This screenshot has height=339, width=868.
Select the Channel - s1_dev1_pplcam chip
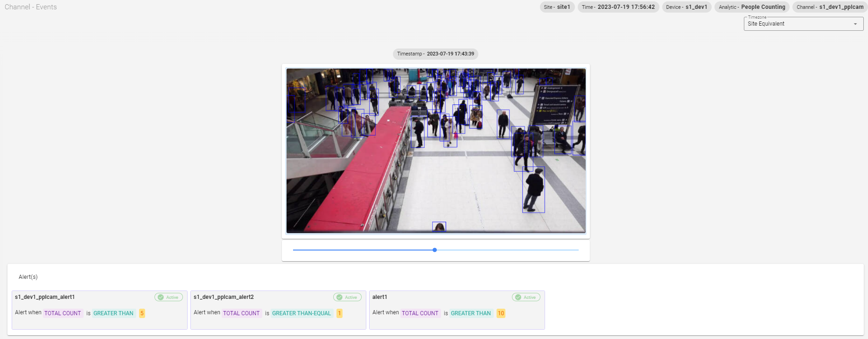[830, 7]
